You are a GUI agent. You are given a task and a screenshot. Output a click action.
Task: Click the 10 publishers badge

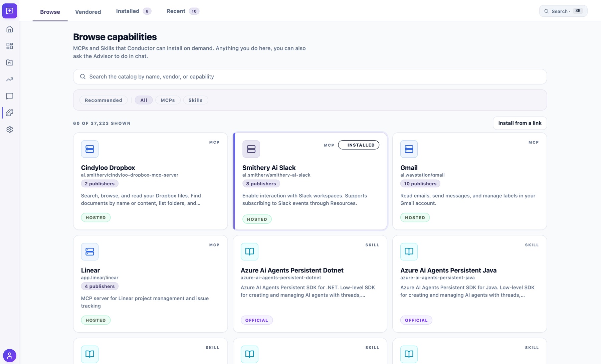tap(420, 184)
